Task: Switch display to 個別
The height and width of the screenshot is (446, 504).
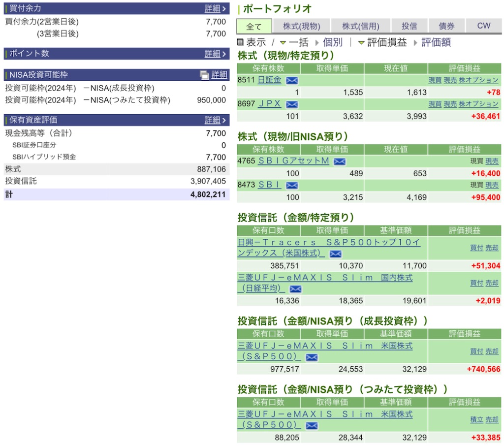Action: coord(333,42)
